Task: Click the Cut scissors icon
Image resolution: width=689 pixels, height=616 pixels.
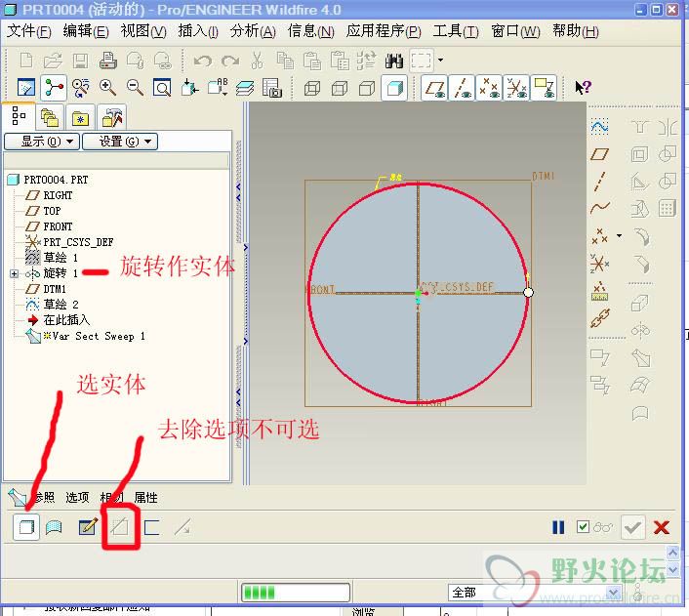Action: coord(257,61)
